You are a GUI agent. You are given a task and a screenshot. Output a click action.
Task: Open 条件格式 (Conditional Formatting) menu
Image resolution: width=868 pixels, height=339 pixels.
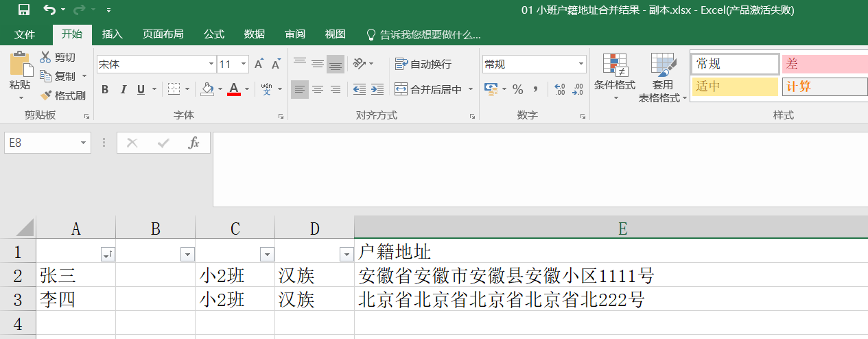pos(615,78)
